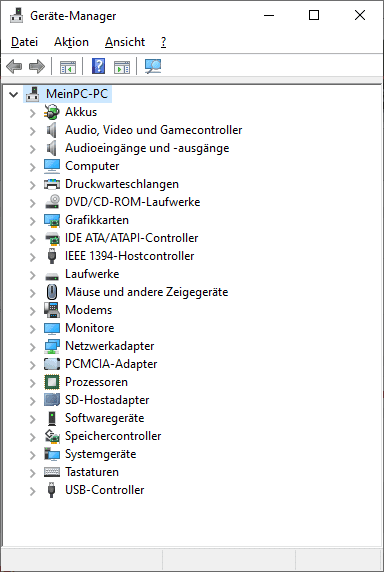384x572 pixels.
Task: Click the scan for hardware changes toolbar icon
Action: click(153, 67)
